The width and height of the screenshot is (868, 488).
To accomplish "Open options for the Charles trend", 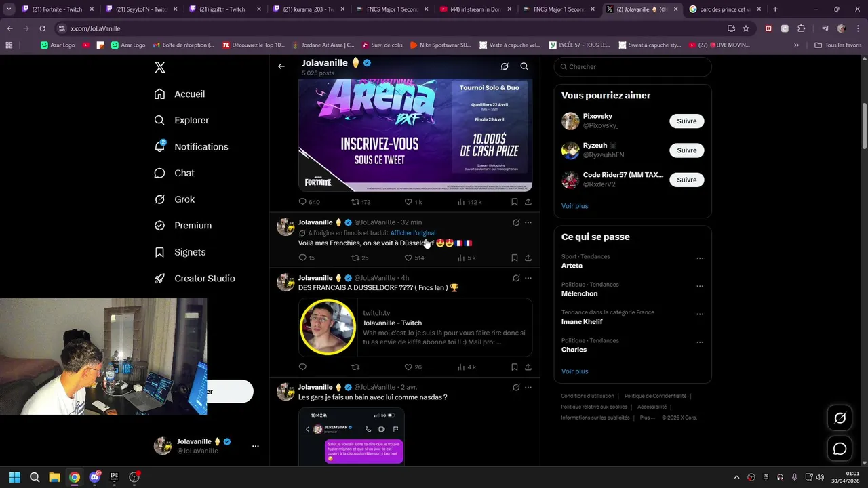I will click(x=700, y=342).
